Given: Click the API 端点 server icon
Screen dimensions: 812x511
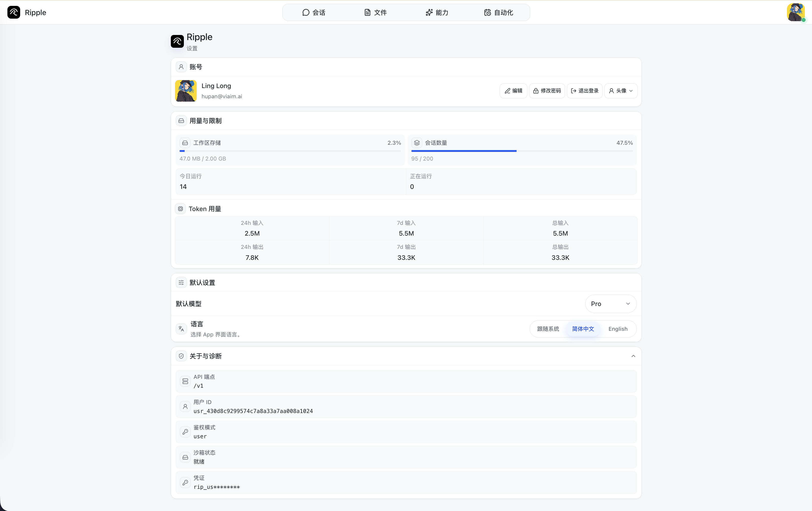Looking at the screenshot, I should (185, 381).
